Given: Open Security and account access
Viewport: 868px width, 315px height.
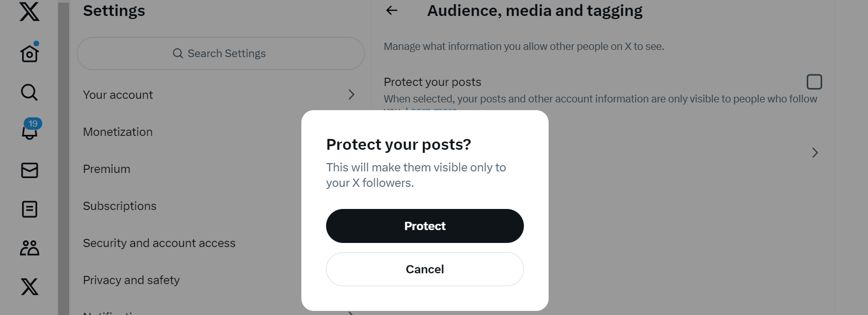Looking at the screenshot, I should [x=159, y=243].
